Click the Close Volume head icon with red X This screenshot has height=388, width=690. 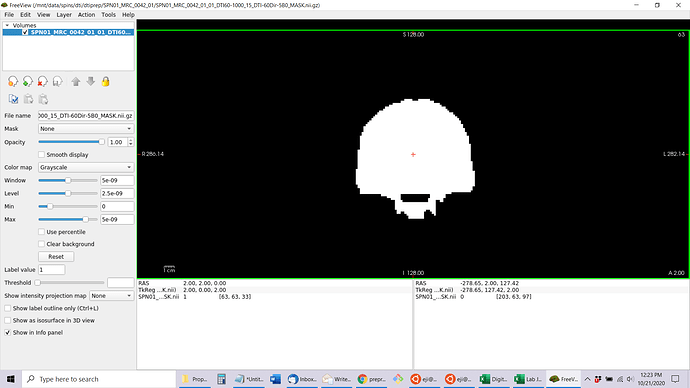coord(42,82)
